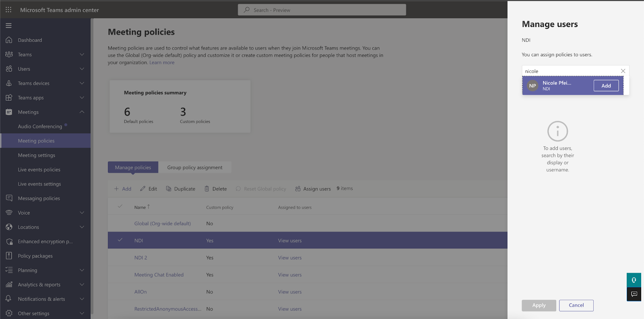
Task: Click the Teams devices bell icon
Action: [9, 83]
